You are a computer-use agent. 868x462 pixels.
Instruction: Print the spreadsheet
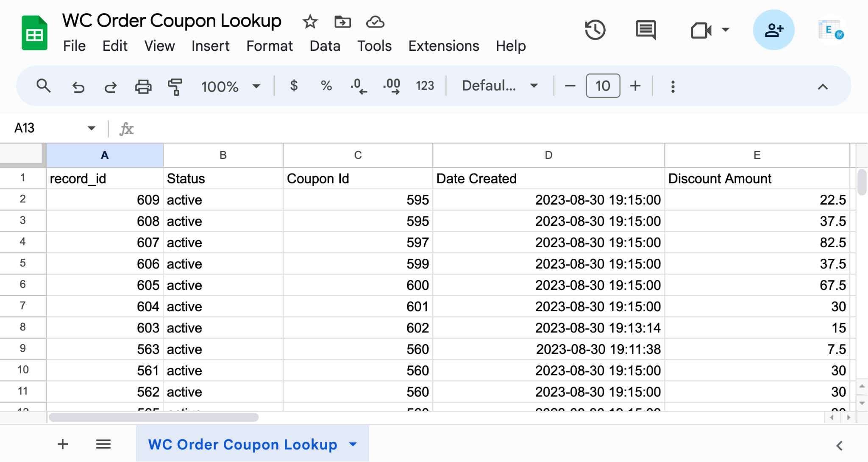coord(143,86)
